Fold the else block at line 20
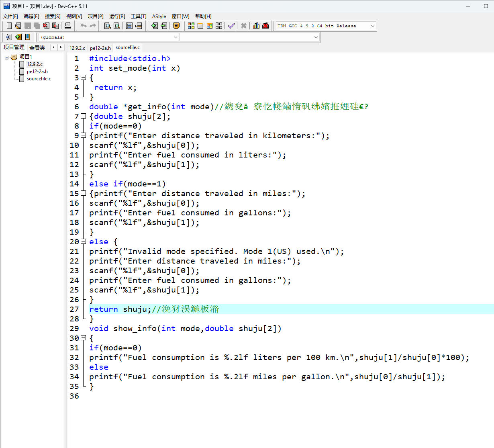Image resolution: width=494 pixels, height=448 pixels. click(x=83, y=241)
